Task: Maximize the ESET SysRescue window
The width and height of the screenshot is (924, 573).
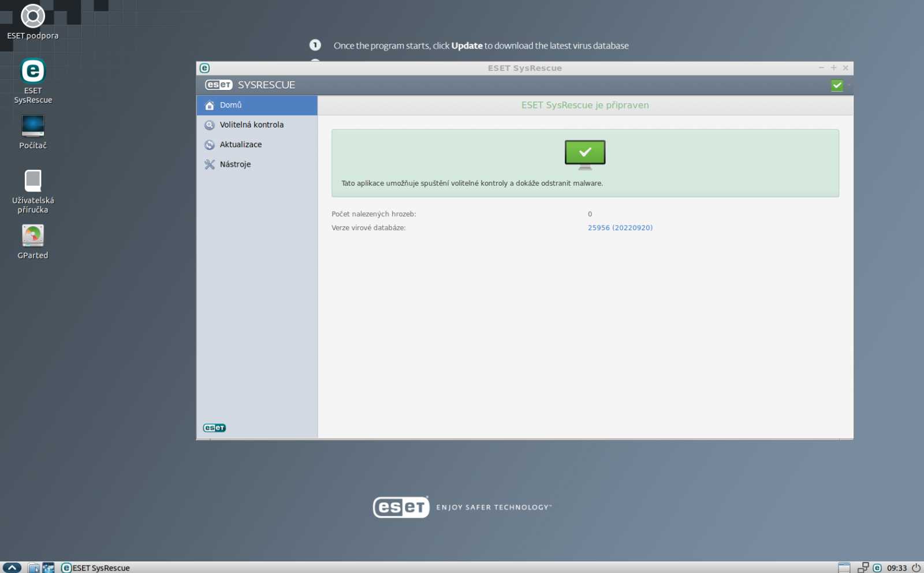Action: tap(833, 68)
